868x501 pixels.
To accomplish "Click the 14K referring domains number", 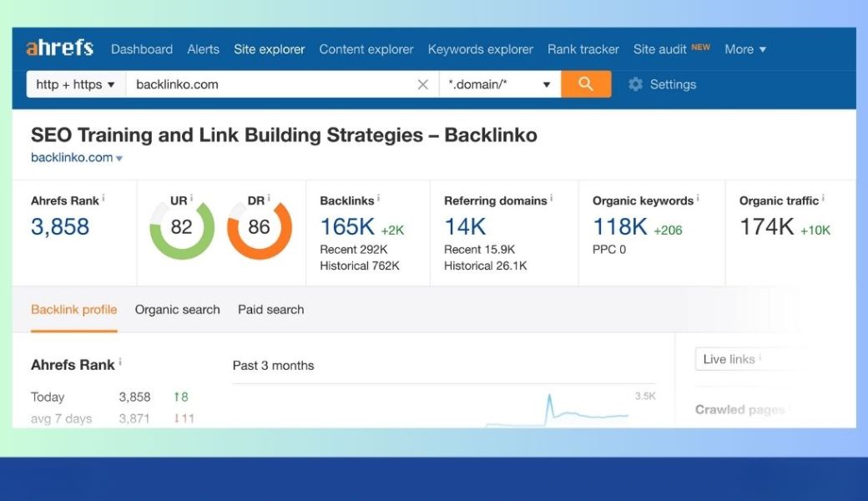I will 465,226.
